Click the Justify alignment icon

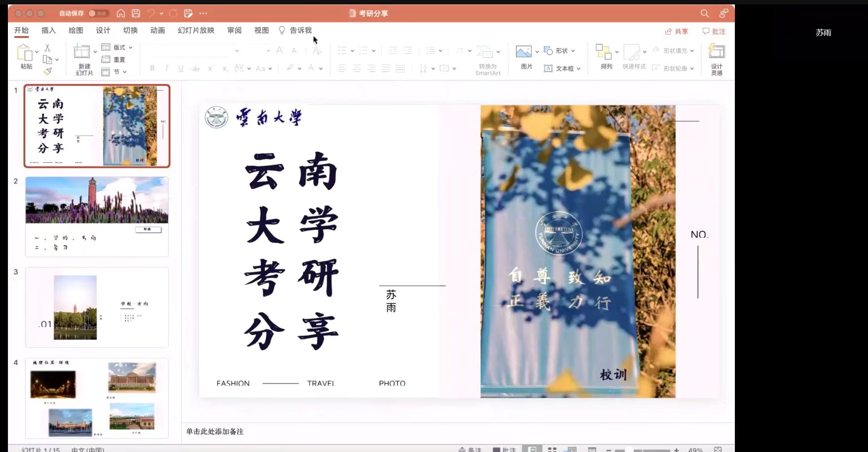pyautogui.click(x=386, y=69)
